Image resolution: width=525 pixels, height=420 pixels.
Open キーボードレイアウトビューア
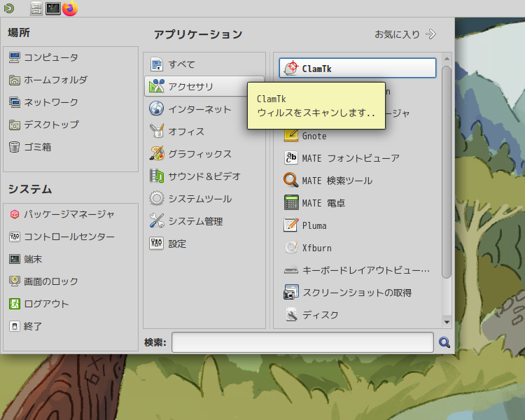click(358, 270)
